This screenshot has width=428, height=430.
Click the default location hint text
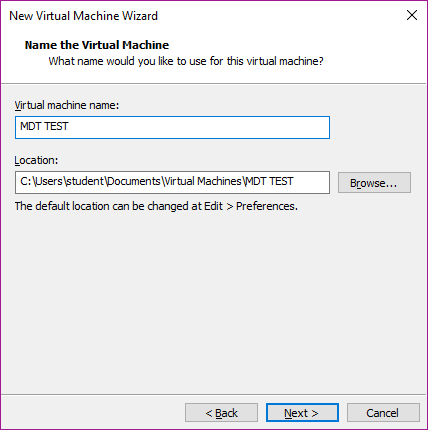[156, 206]
